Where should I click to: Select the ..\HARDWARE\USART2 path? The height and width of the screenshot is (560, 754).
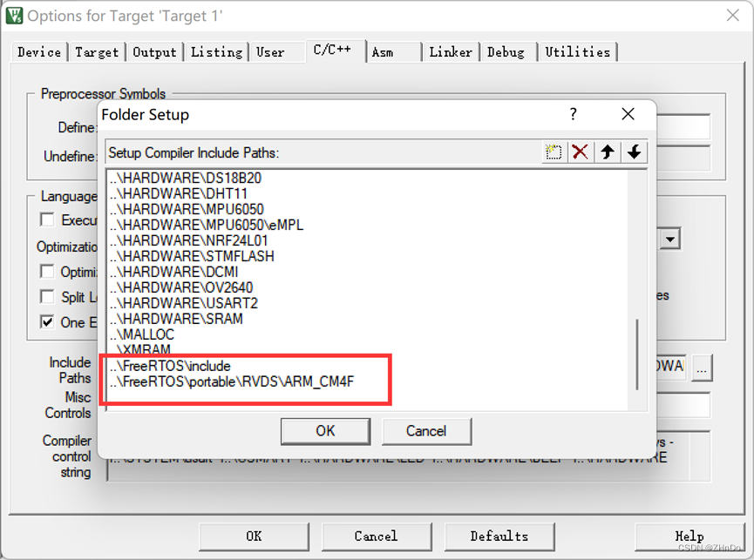tap(184, 303)
